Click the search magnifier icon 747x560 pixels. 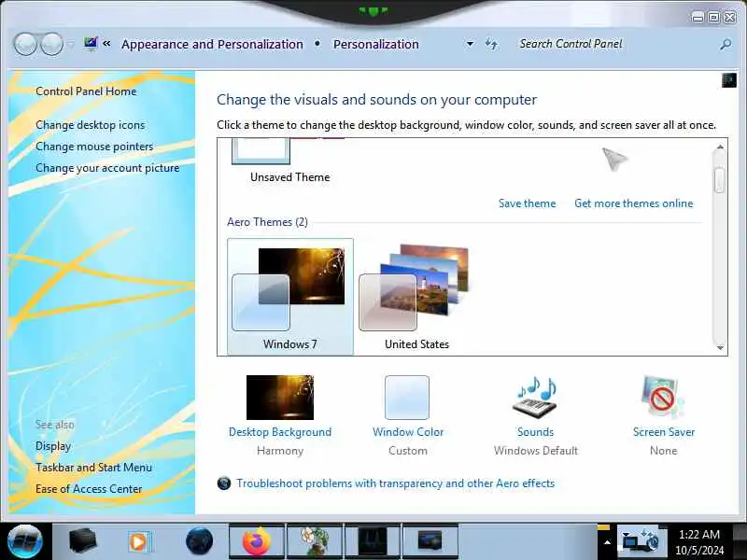pos(726,44)
